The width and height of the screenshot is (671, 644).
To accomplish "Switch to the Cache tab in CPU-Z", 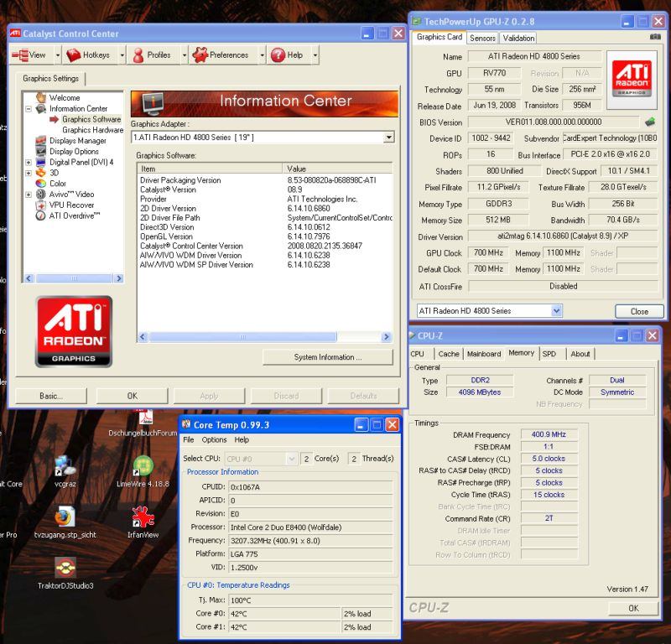I will (x=449, y=354).
